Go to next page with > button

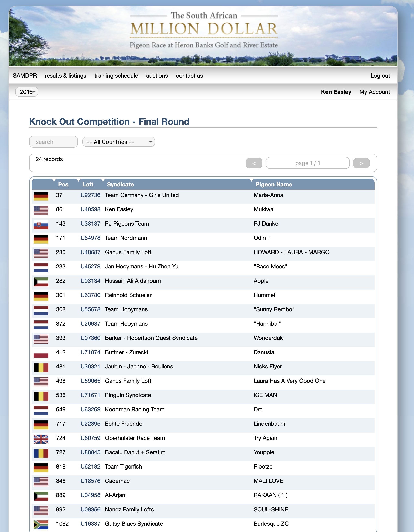click(x=361, y=163)
